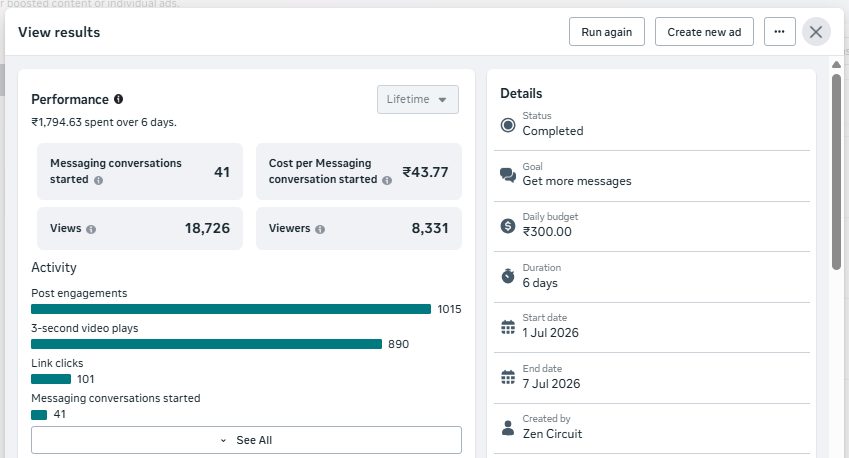849x458 pixels.
Task: Expand activity list with See All
Action: pos(246,440)
